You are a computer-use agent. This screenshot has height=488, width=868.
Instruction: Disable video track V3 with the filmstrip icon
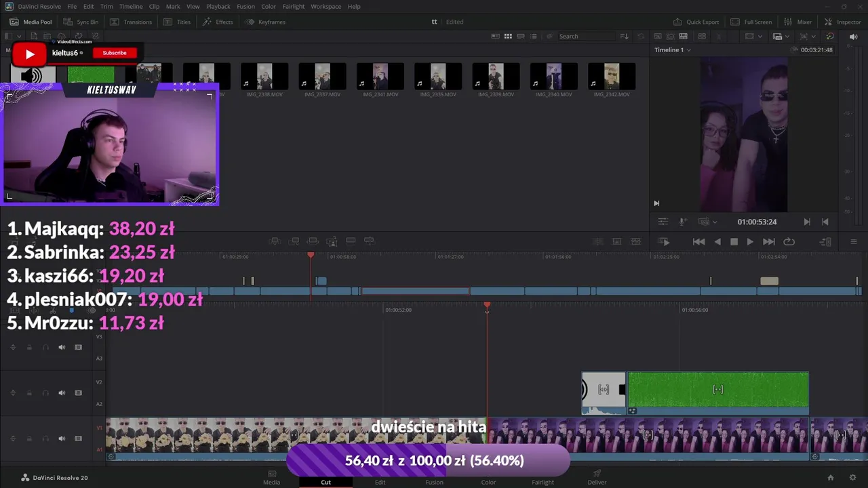[x=78, y=347]
